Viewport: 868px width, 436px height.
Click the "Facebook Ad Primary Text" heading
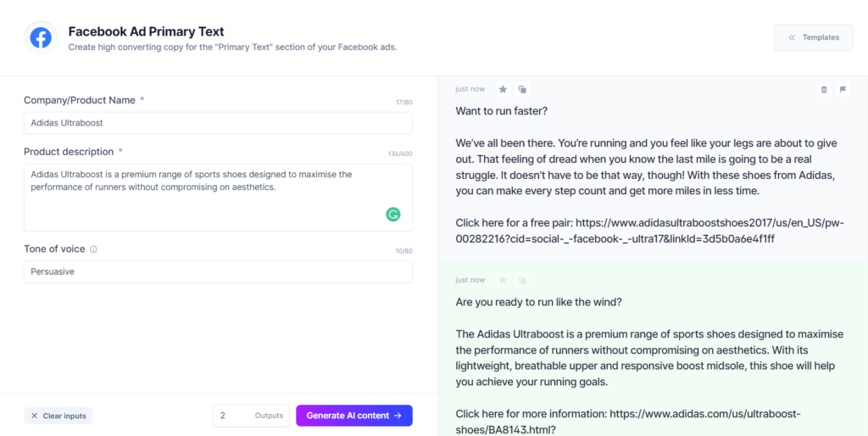point(146,31)
